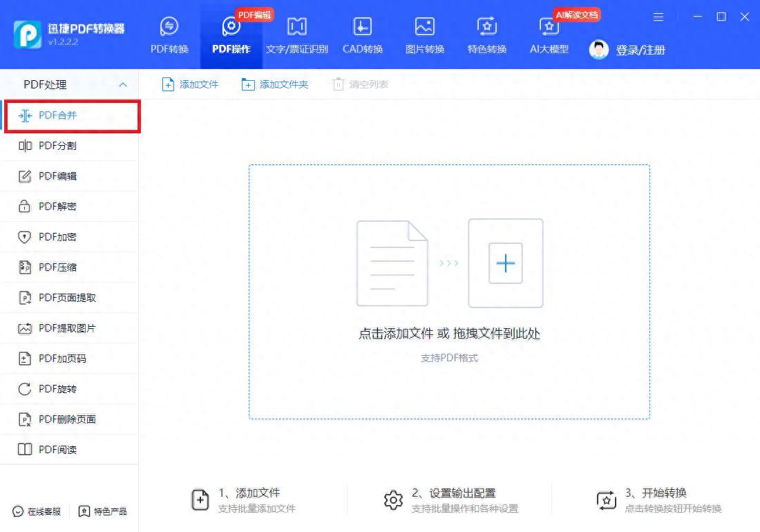
Task: Open the hamburger main menu
Action: (x=658, y=17)
